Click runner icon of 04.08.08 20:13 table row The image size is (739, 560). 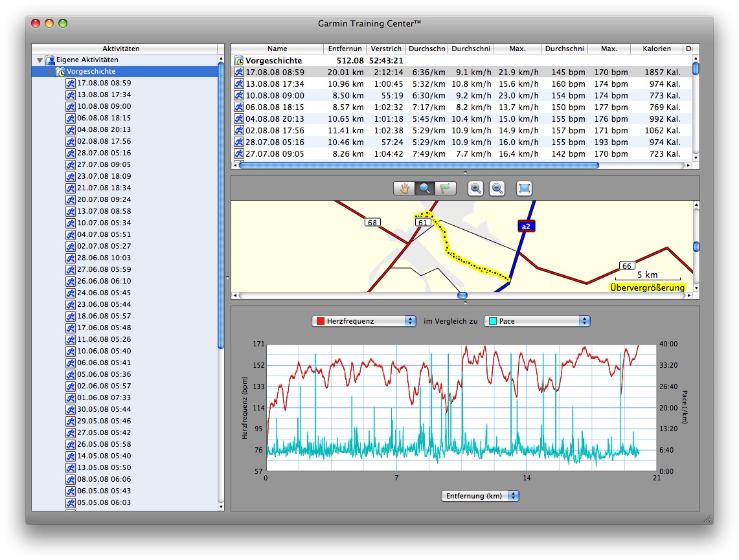(x=239, y=118)
